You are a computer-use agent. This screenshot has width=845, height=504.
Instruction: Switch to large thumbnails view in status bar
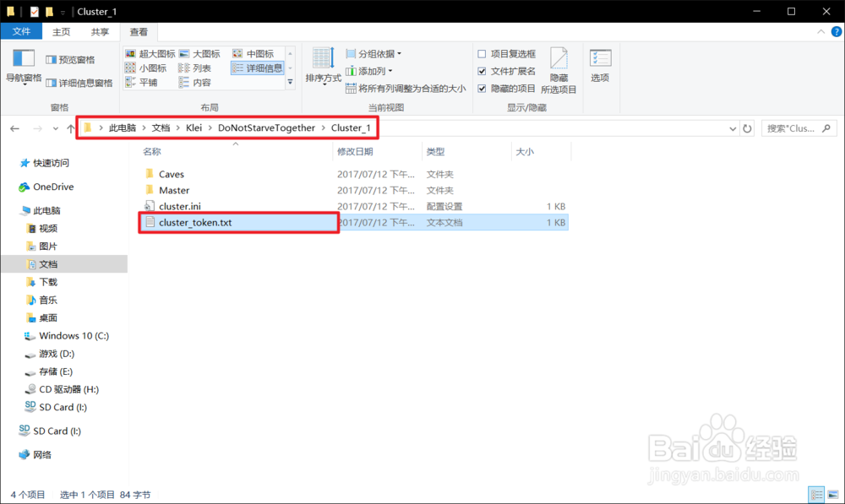pyautogui.click(x=833, y=495)
